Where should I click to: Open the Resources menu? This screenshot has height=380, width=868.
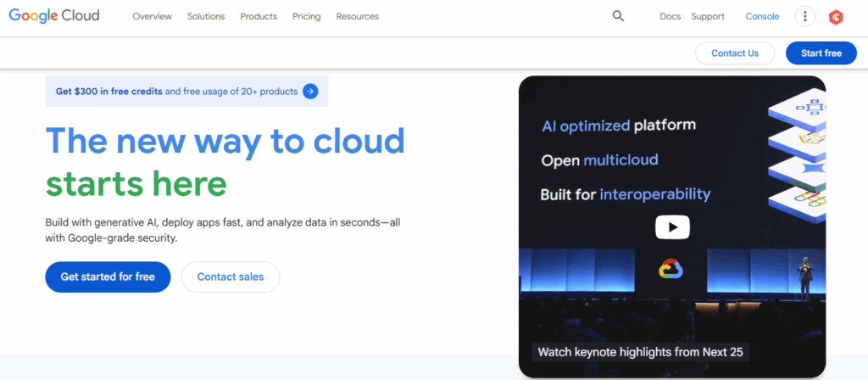(x=358, y=17)
